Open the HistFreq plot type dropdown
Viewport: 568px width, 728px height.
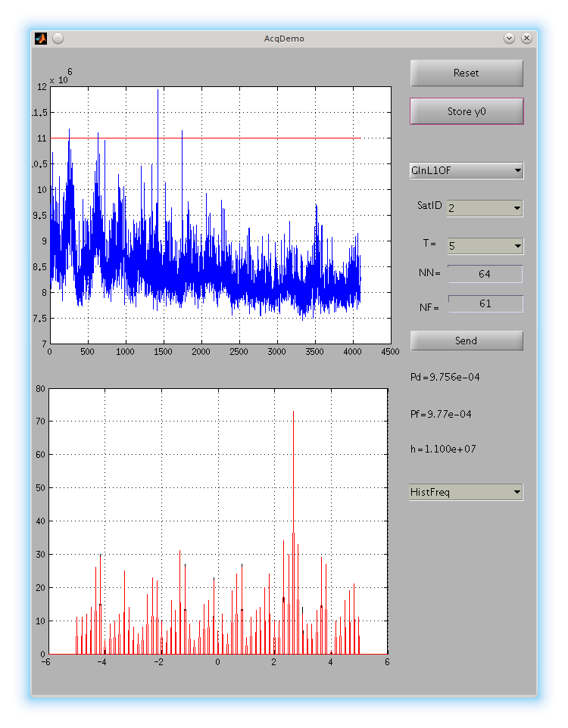click(466, 492)
